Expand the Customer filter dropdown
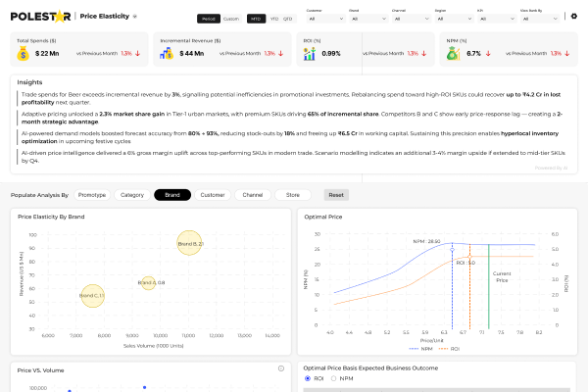 click(324, 18)
